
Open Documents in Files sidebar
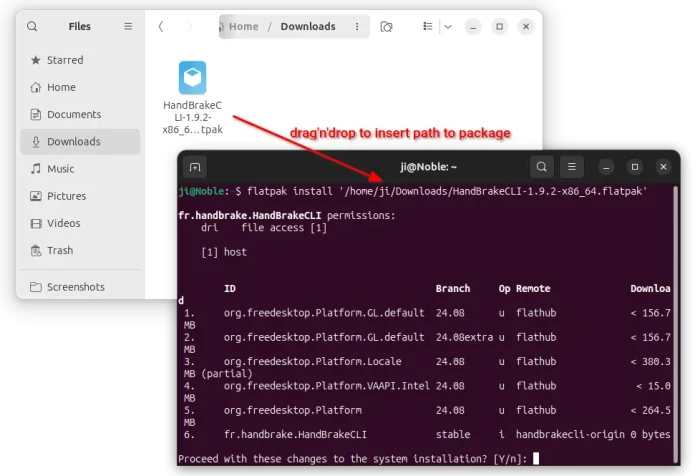pos(80,114)
